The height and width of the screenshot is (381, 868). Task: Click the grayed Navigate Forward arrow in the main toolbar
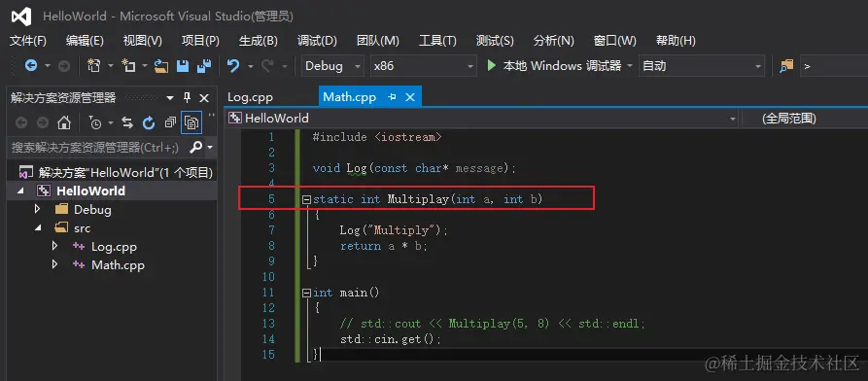64,66
